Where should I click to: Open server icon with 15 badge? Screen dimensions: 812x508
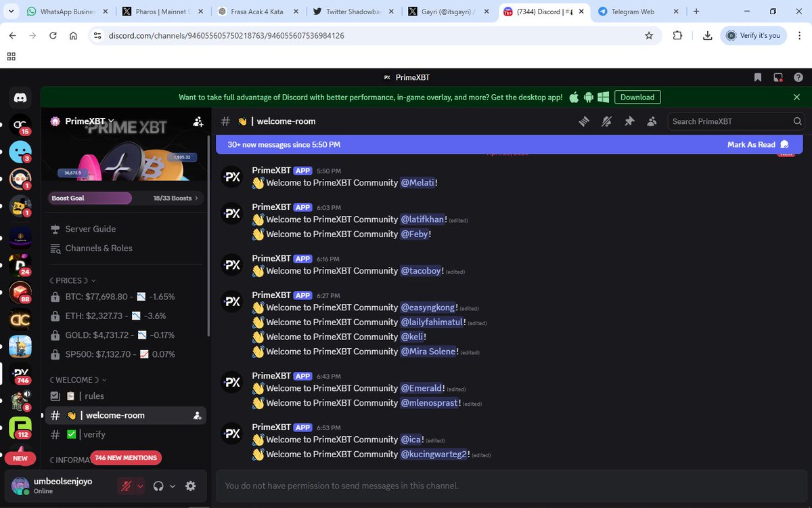click(20, 124)
